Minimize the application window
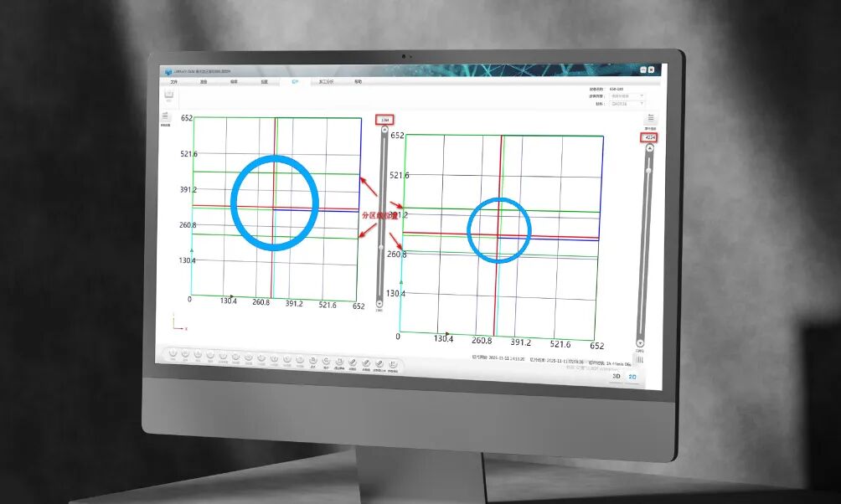Screen dimensions: 841x504 point(643,69)
